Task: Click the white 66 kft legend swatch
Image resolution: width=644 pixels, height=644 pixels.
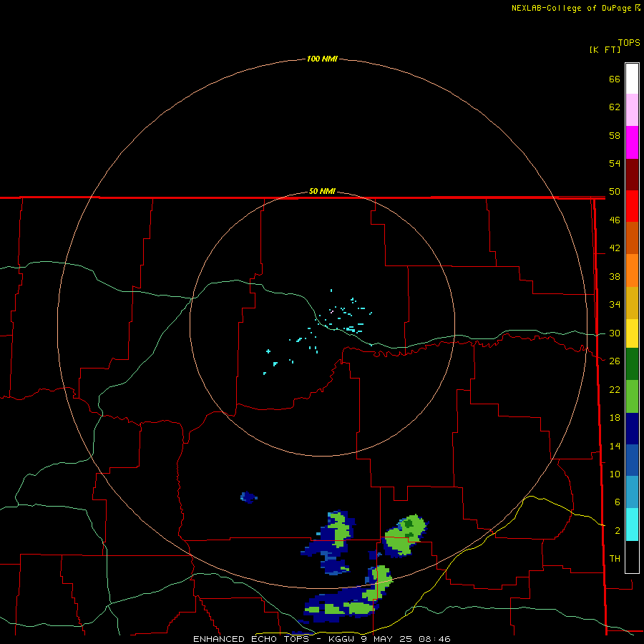Action: click(x=632, y=79)
